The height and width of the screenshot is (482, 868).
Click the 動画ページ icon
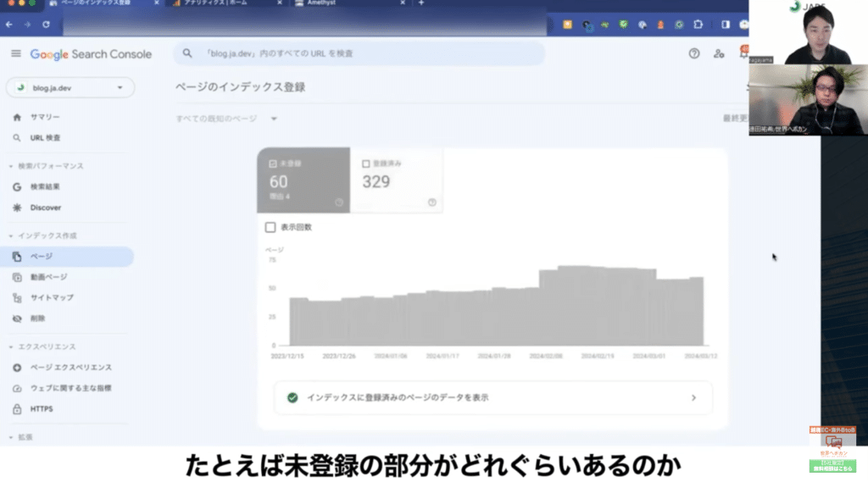(x=17, y=277)
